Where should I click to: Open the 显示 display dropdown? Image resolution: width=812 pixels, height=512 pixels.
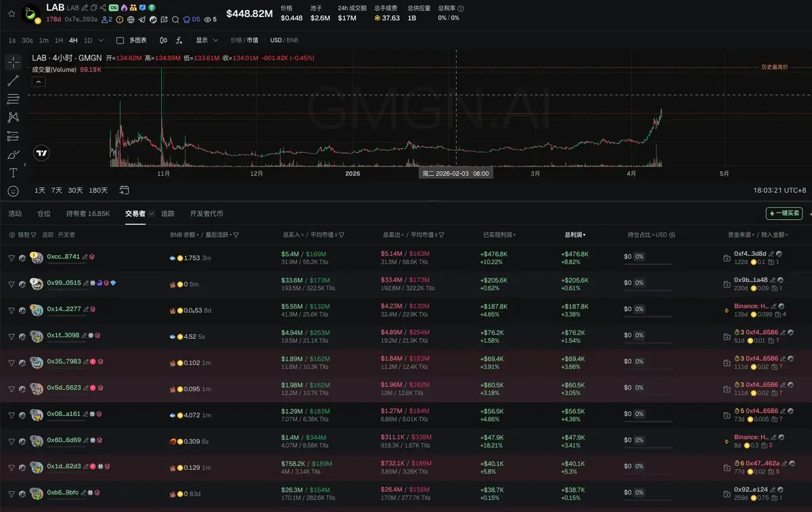pyautogui.click(x=206, y=41)
